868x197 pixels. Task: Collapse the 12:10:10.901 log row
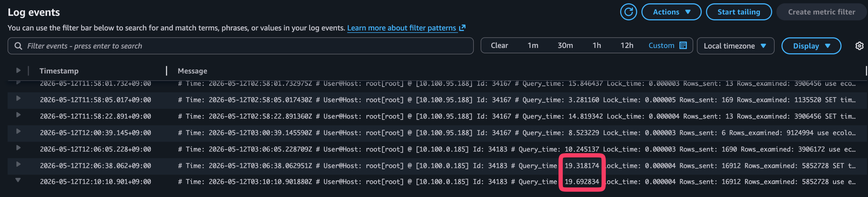coord(18,180)
